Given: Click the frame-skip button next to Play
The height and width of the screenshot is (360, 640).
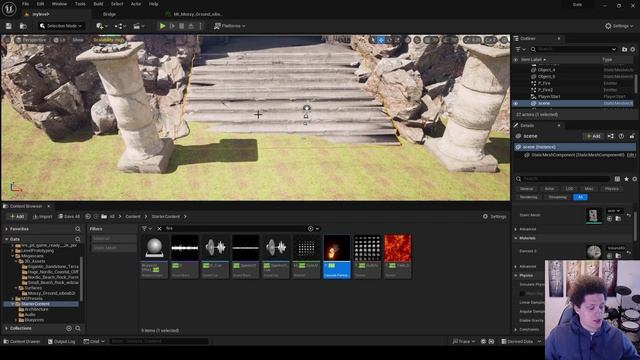Looking at the screenshot, I should point(172,26).
